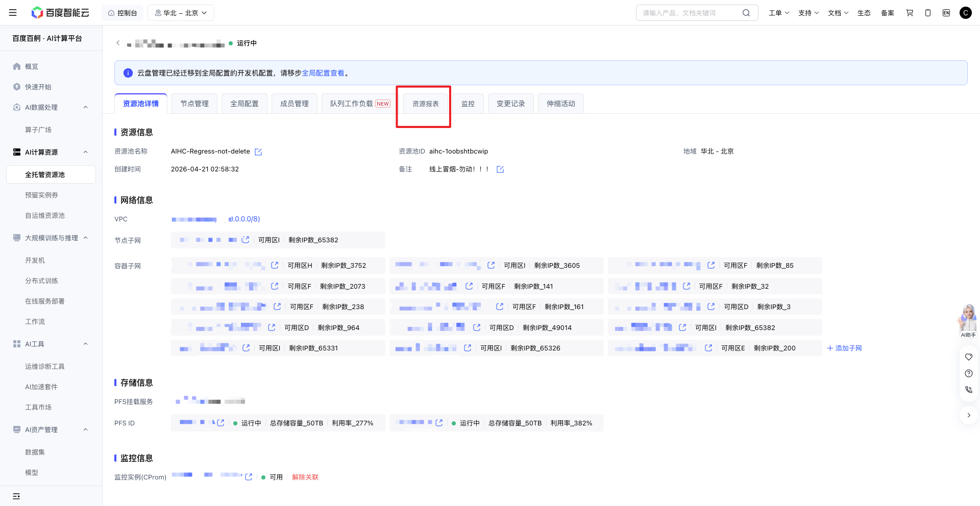Open the 全局配置查看 link in banner
This screenshot has height=506, width=980.
click(x=323, y=73)
